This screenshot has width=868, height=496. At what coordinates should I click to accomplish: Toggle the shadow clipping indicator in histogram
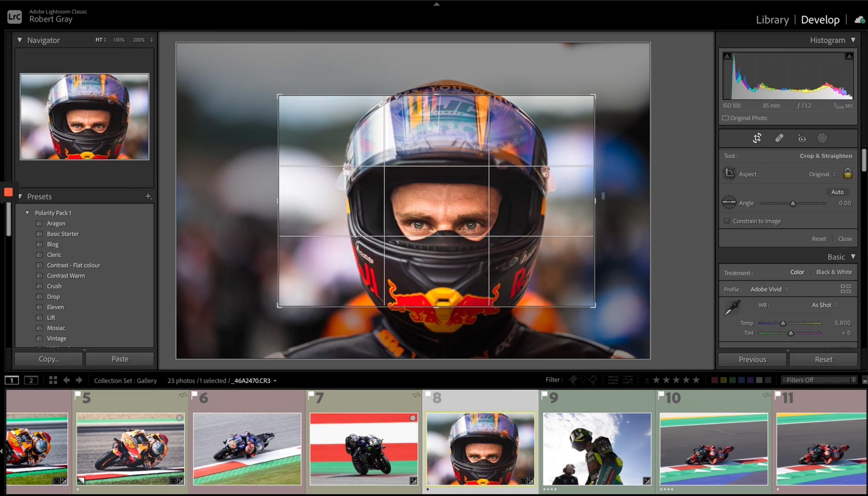(727, 56)
